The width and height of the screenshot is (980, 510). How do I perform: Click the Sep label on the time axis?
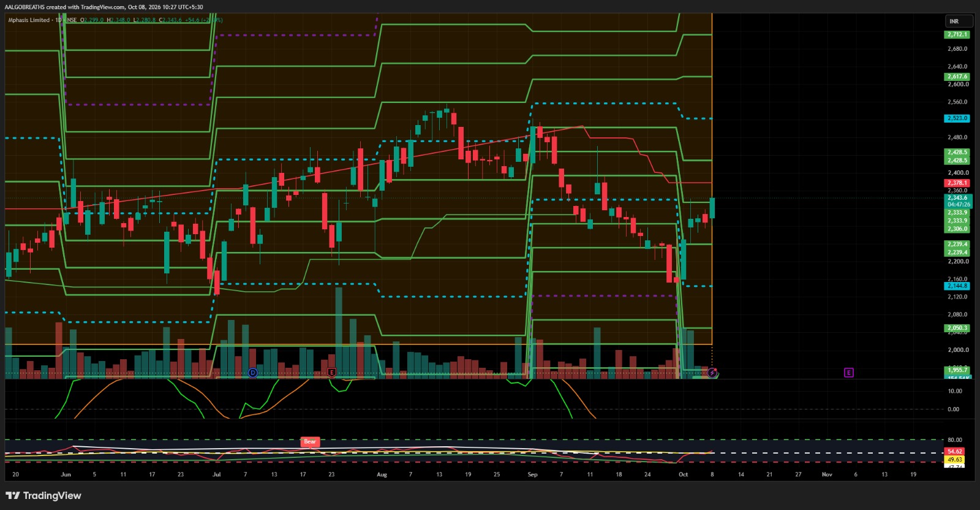click(532, 474)
